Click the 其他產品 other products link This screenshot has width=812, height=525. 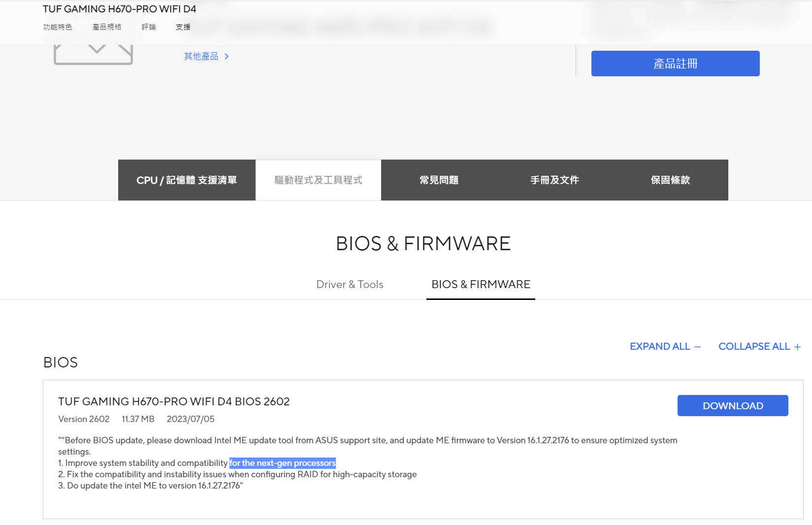coord(201,56)
